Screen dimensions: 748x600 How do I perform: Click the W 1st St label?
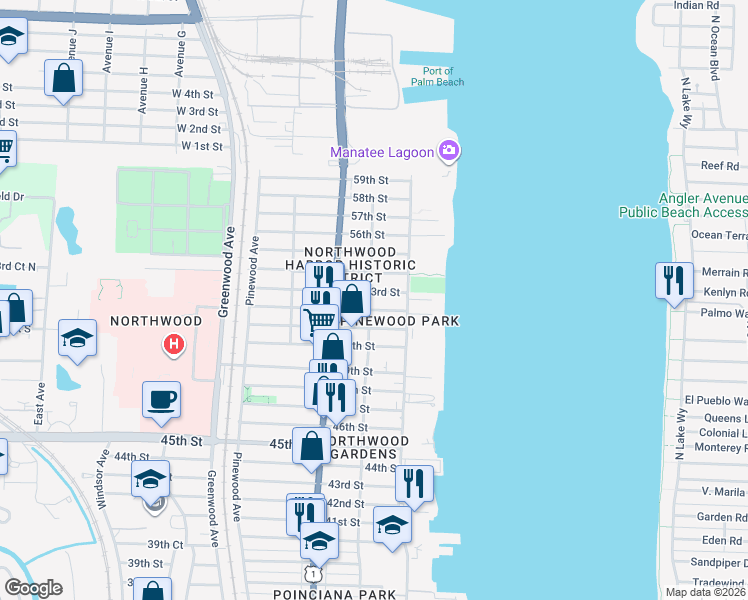pyautogui.click(x=202, y=146)
